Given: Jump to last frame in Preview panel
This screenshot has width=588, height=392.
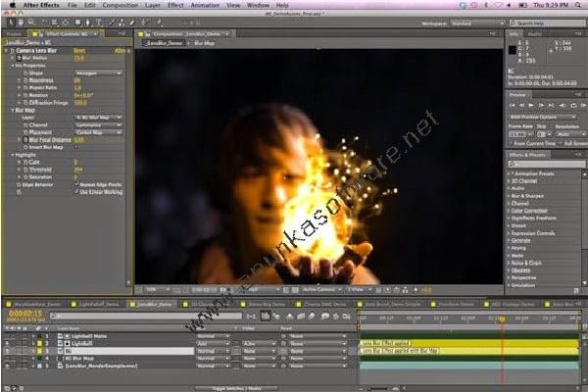Looking at the screenshot, I should click(x=551, y=106).
